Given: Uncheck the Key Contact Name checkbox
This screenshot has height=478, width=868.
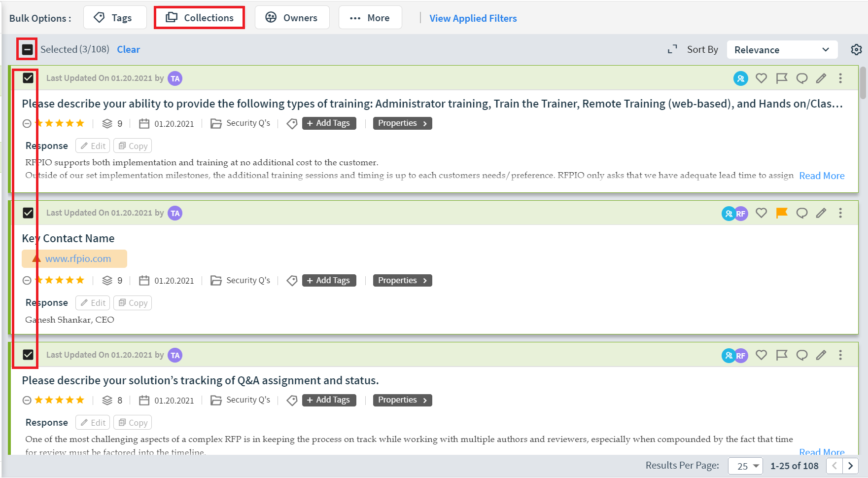Looking at the screenshot, I should click(x=28, y=213).
